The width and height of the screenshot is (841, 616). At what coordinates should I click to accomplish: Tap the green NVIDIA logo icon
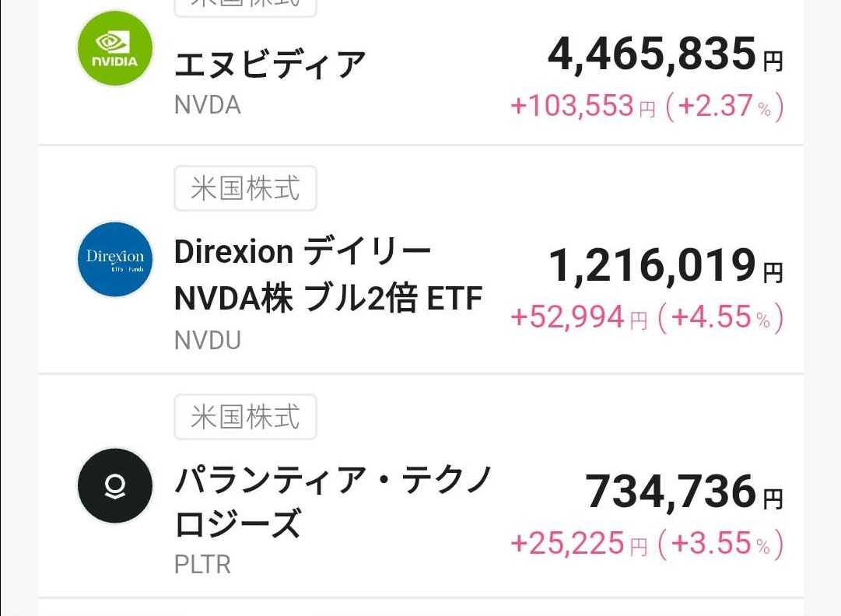(x=115, y=48)
